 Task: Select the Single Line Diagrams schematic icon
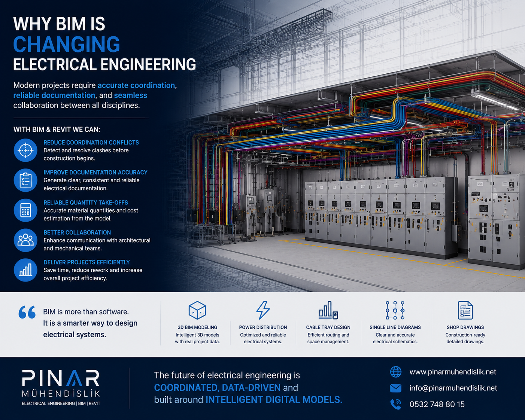[395, 310]
